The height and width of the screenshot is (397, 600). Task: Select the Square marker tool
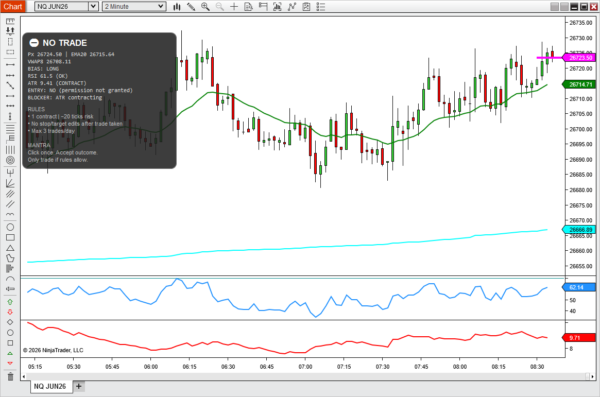click(10, 343)
